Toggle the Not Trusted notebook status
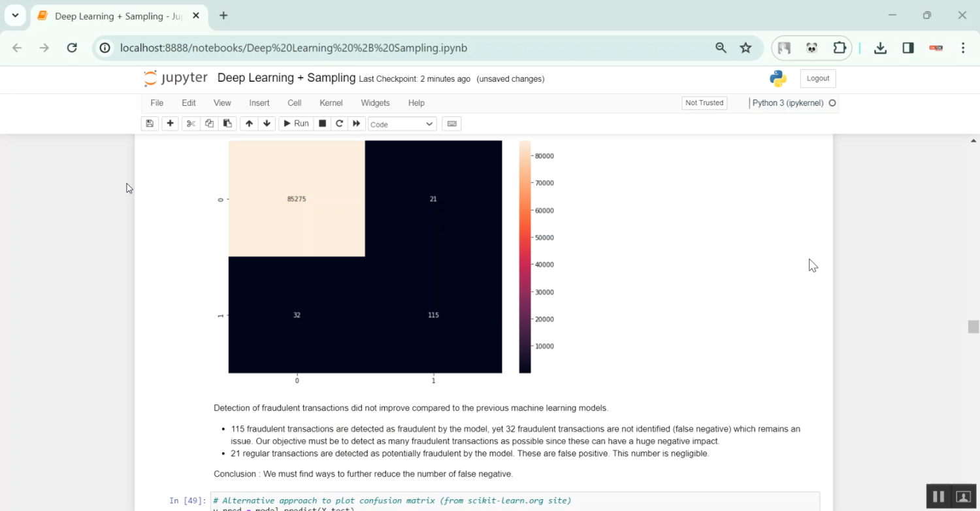Image resolution: width=980 pixels, height=511 pixels. tap(704, 103)
